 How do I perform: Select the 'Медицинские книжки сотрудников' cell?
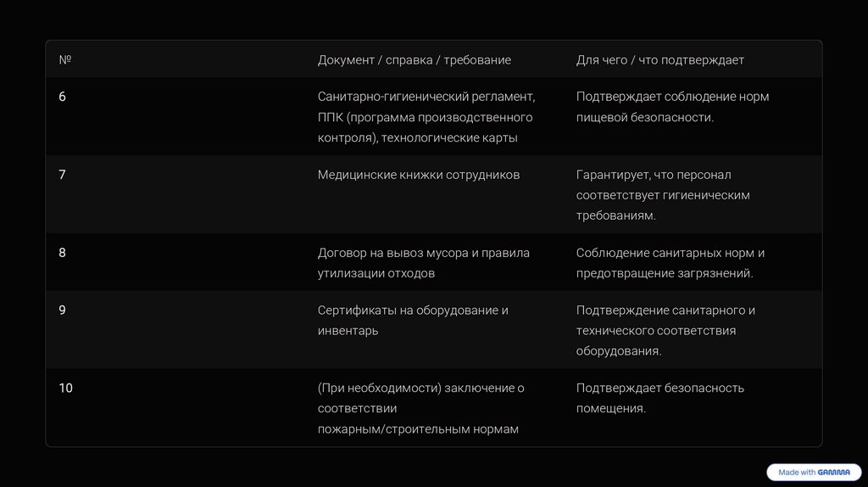(x=419, y=175)
